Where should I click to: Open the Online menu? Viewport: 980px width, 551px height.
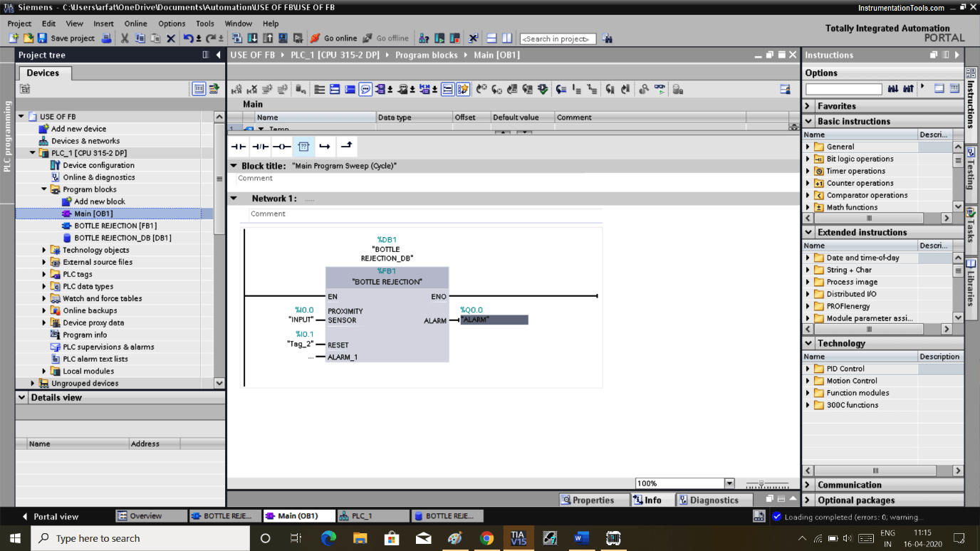(x=135, y=23)
